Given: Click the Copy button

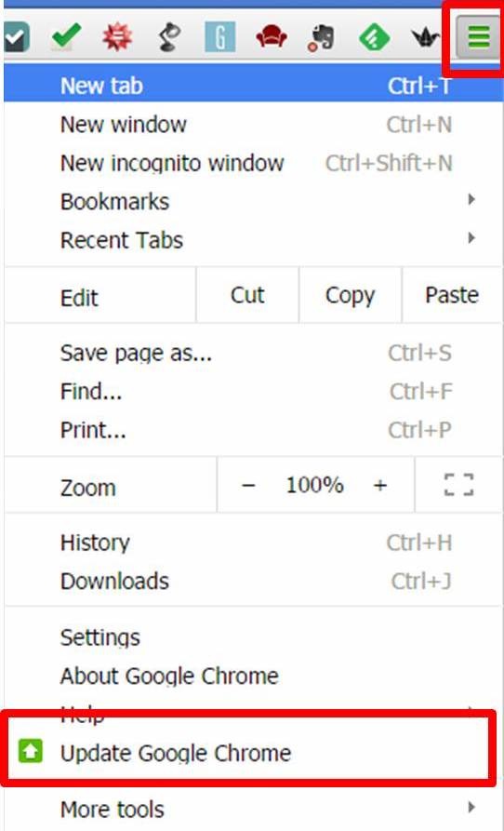Looking at the screenshot, I should tap(350, 295).
